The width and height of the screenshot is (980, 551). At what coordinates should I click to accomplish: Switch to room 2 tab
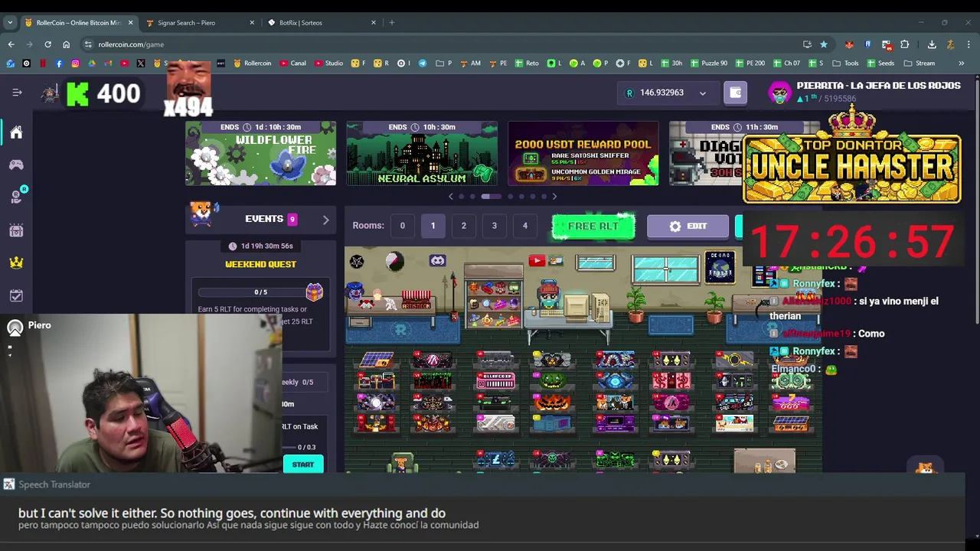[463, 226]
